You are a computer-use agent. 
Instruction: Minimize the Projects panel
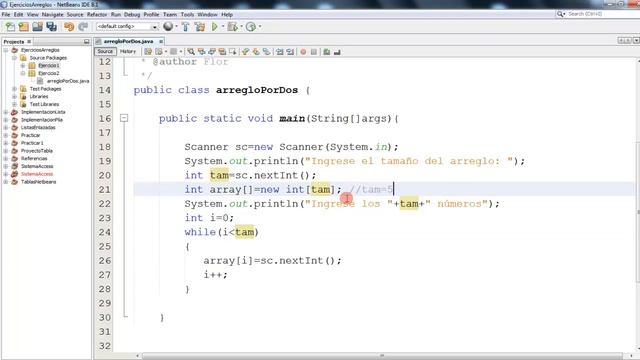pos(87,42)
